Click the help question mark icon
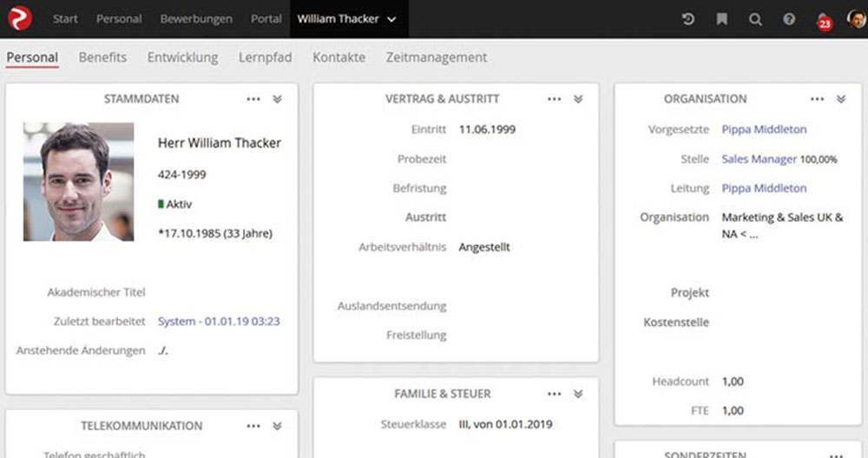Screen dimensions: 868x458 (789, 19)
